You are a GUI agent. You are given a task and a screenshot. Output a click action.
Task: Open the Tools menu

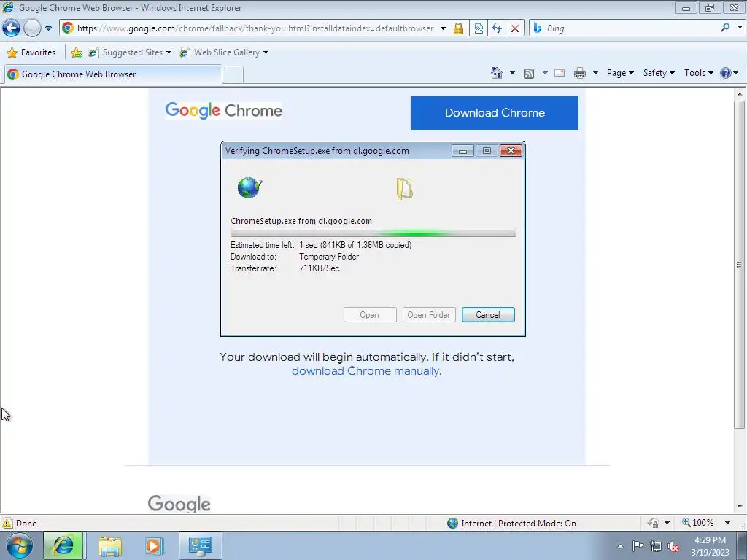point(698,73)
